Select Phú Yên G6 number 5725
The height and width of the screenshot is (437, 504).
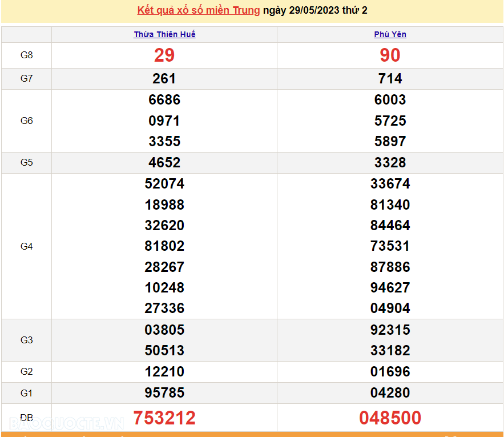390,121
